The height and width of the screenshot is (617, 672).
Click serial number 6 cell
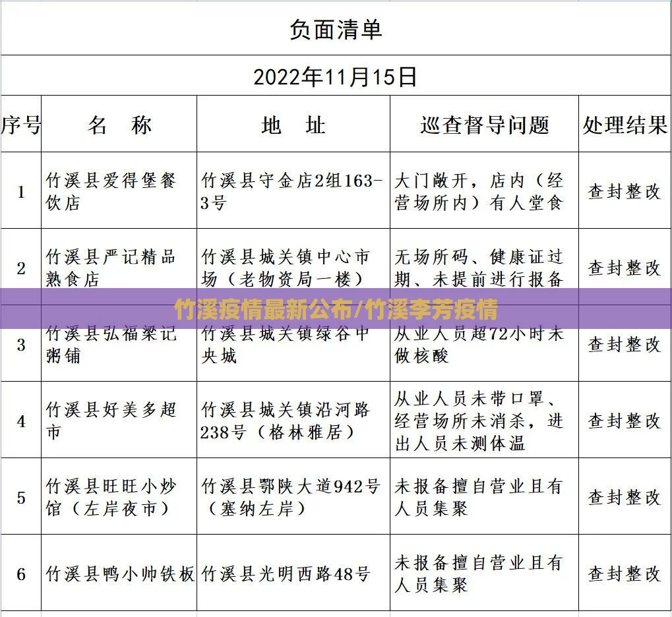[21, 572]
